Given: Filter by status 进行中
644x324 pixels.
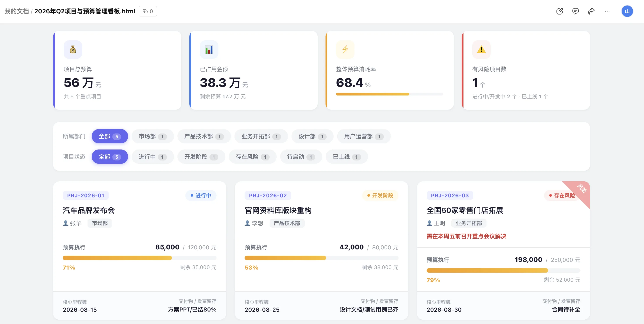Looking at the screenshot, I should pyautogui.click(x=152, y=157).
